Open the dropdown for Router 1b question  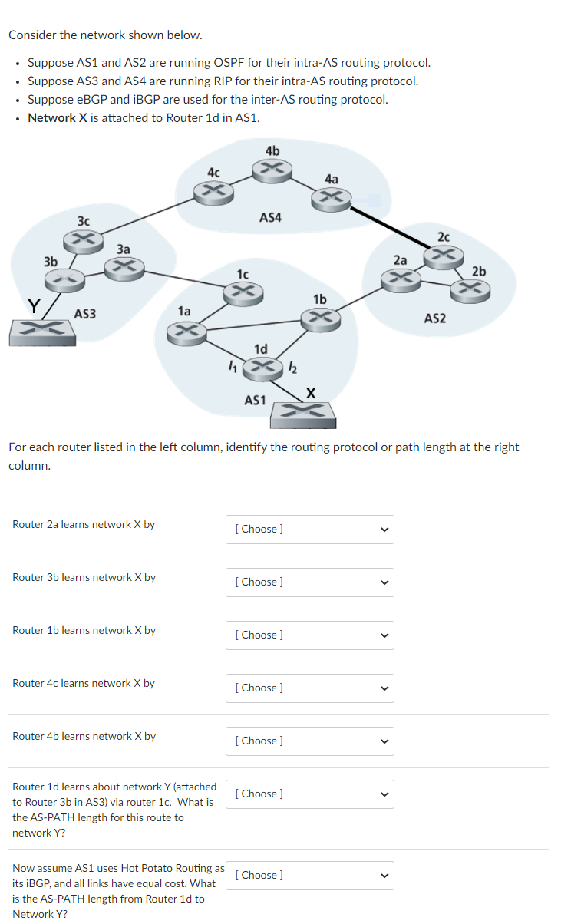point(309,635)
